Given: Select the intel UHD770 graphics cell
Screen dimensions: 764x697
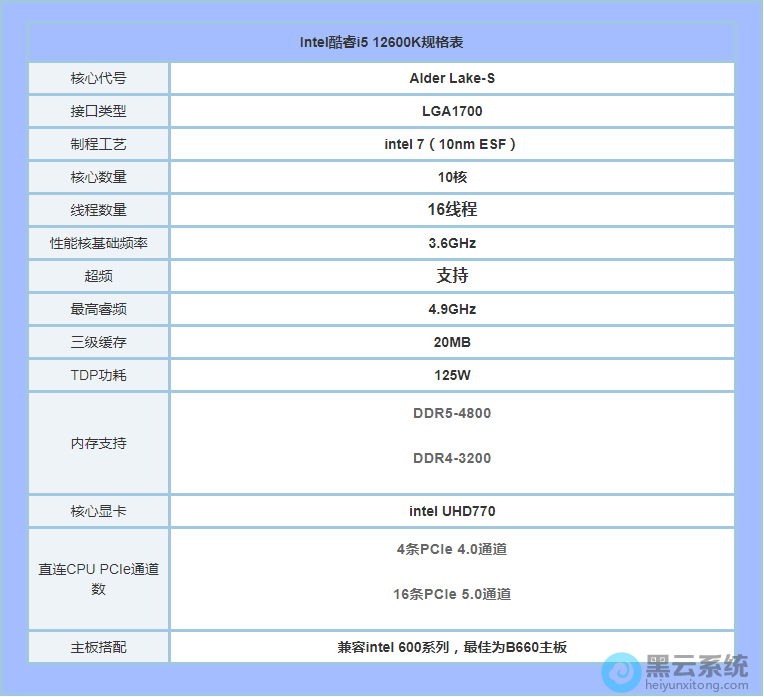Looking at the screenshot, I should [x=452, y=511].
